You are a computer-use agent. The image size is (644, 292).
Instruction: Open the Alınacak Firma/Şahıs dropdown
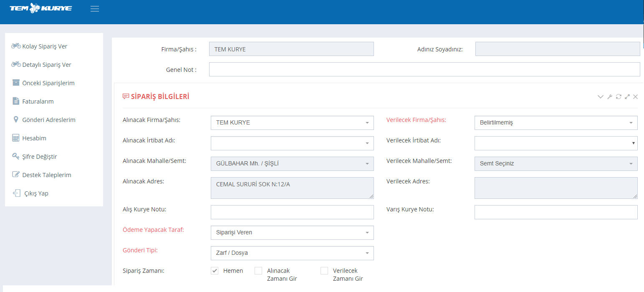pyautogui.click(x=292, y=123)
